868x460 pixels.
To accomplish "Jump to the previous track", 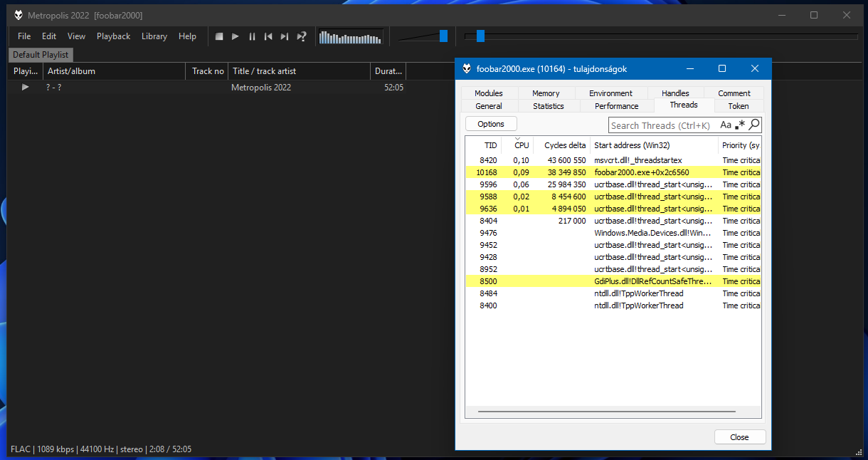I will pyautogui.click(x=268, y=36).
